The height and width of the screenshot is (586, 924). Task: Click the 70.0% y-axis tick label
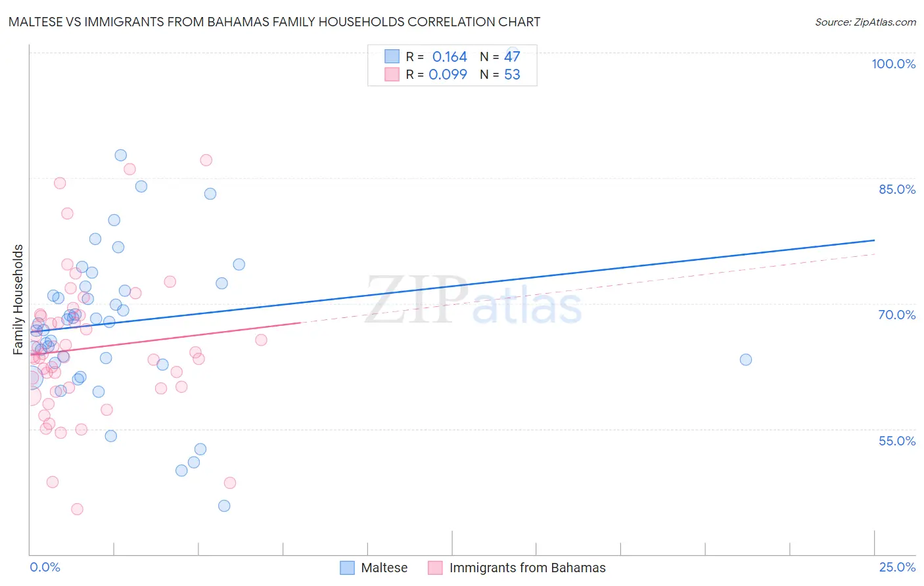tap(897, 315)
